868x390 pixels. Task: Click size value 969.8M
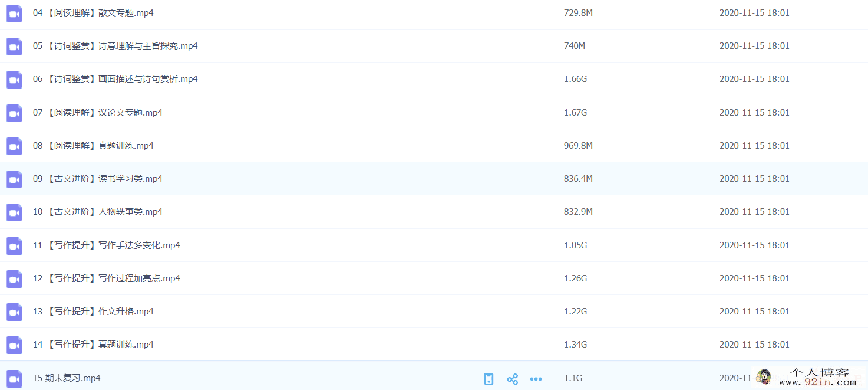578,145
